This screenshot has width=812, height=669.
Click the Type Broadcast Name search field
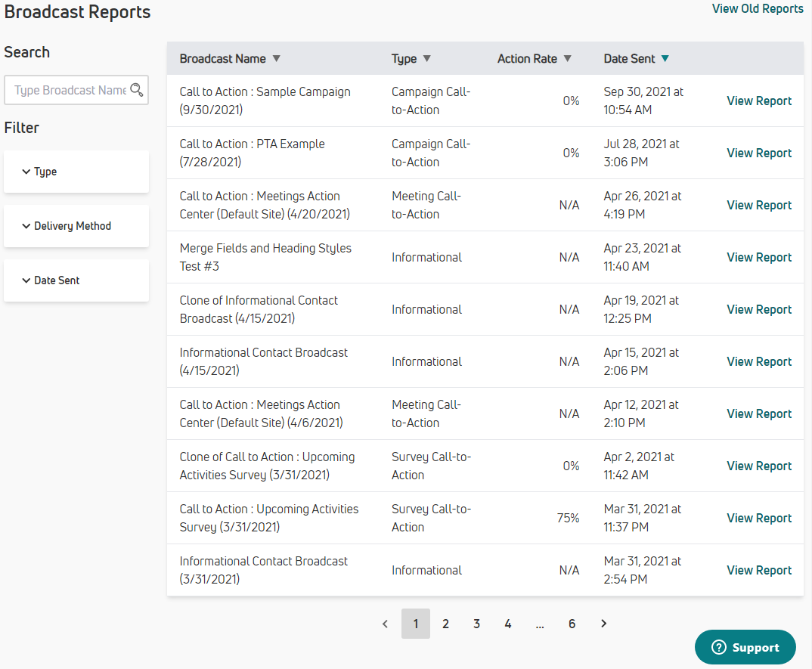point(68,90)
